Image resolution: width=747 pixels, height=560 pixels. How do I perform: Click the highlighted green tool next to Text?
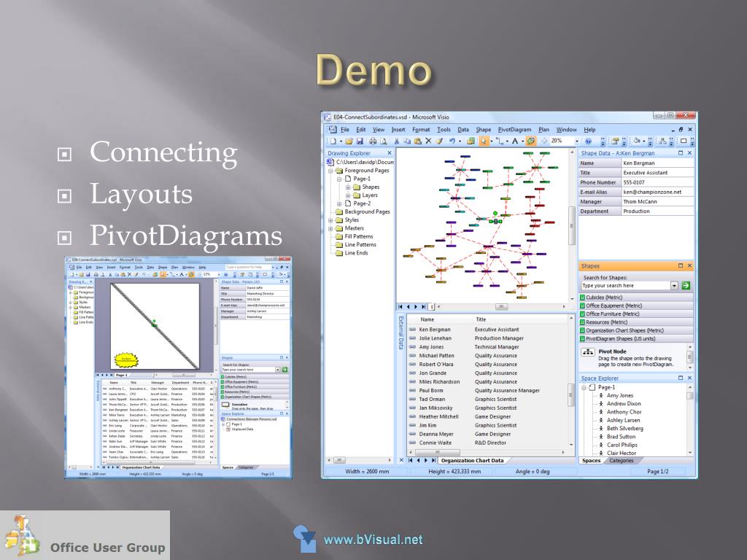530,141
